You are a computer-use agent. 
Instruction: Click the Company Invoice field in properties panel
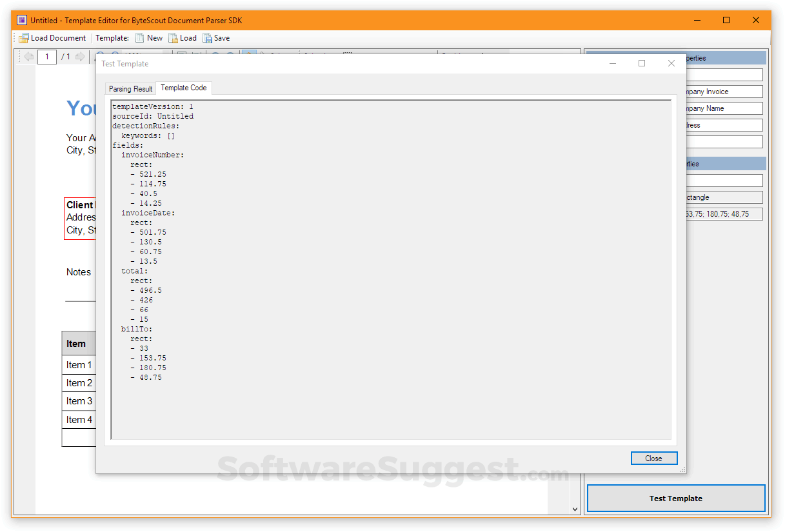click(724, 92)
